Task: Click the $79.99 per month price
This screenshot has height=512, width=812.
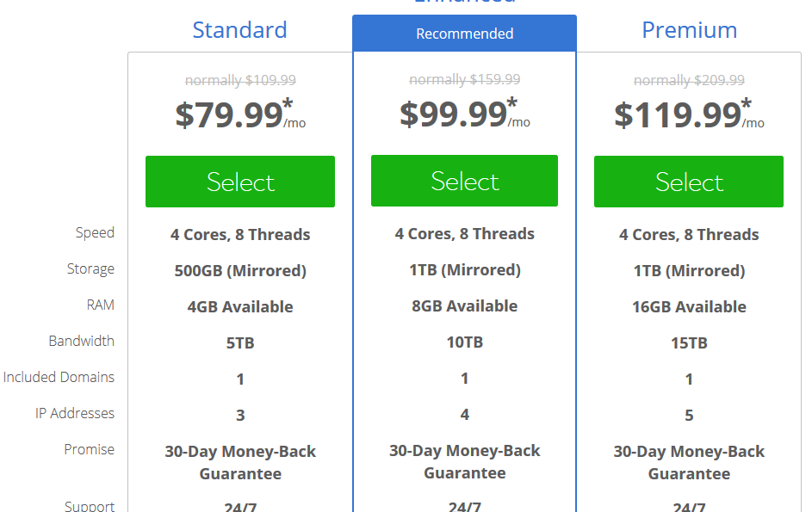Action: (x=240, y=114)
